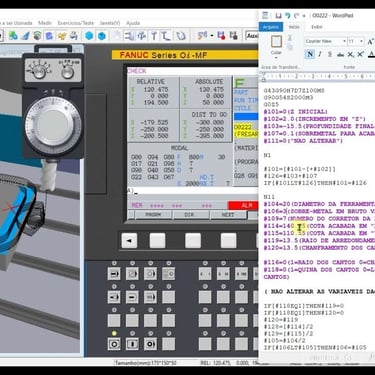Viewport: 375px width, 375px height.
Task: Open the Ajuda menu in the simulator
Action: pyautogui.click(x=133, y=23)
